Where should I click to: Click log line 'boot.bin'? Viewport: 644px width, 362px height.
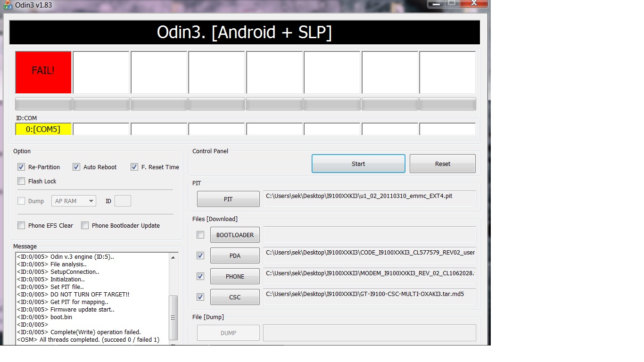click(x=61, y=317)
